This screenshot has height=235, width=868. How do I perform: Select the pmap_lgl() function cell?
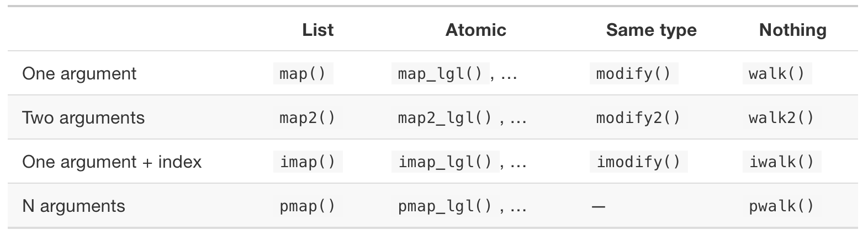pyautogui.click(x=444, y=206)
